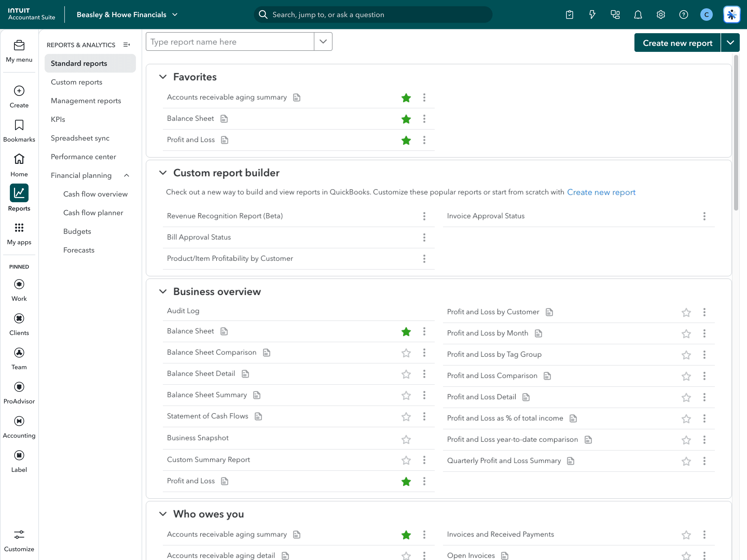
Task: Open the settings gear icon
Action: pos(661,15)
